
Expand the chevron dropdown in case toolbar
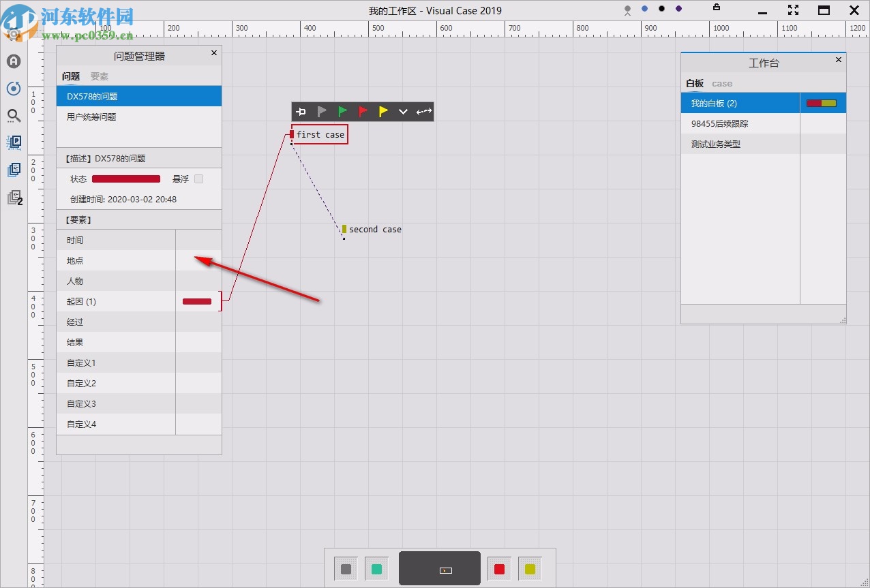coord(403,112)
